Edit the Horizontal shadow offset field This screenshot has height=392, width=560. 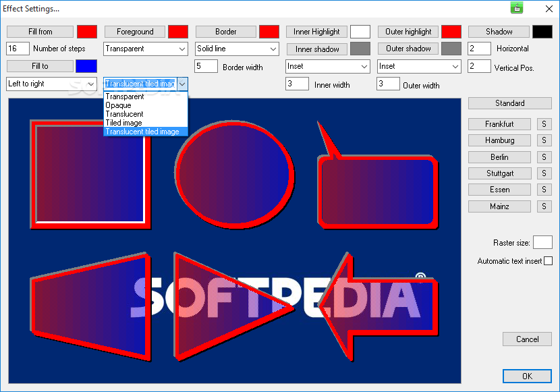[x=479, y=49]
